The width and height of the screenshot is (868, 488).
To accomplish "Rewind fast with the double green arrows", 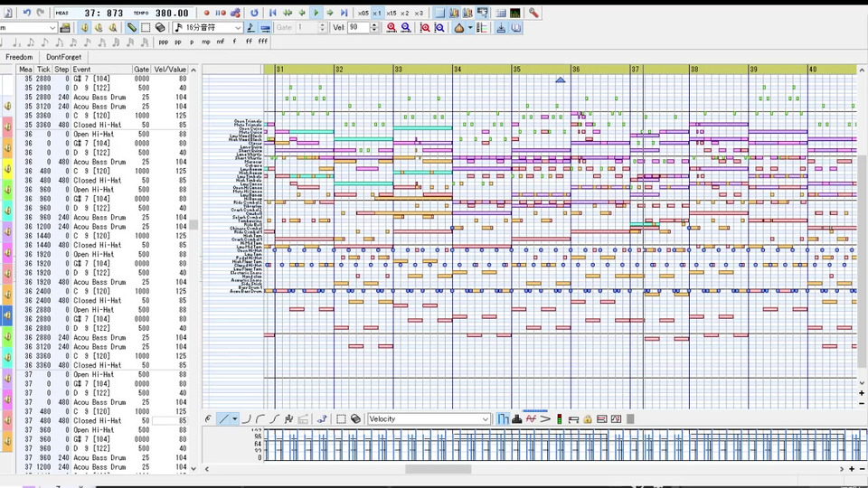I will [x=288, y=13].
